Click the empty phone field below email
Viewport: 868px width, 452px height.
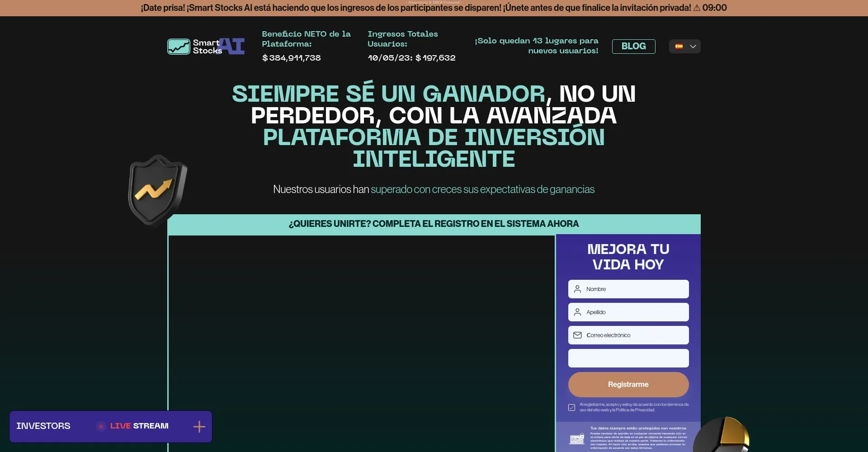pyautogui.click(x=628, y=358)
